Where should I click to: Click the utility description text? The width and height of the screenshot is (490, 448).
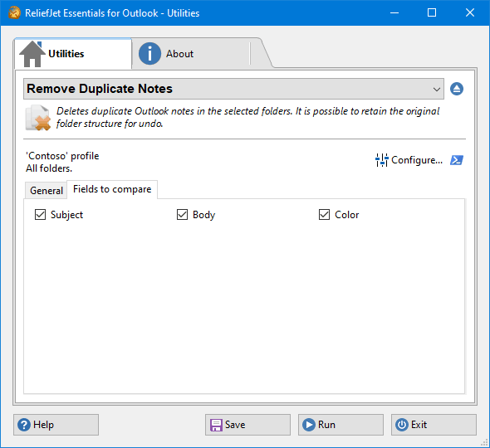coord(247,117)
